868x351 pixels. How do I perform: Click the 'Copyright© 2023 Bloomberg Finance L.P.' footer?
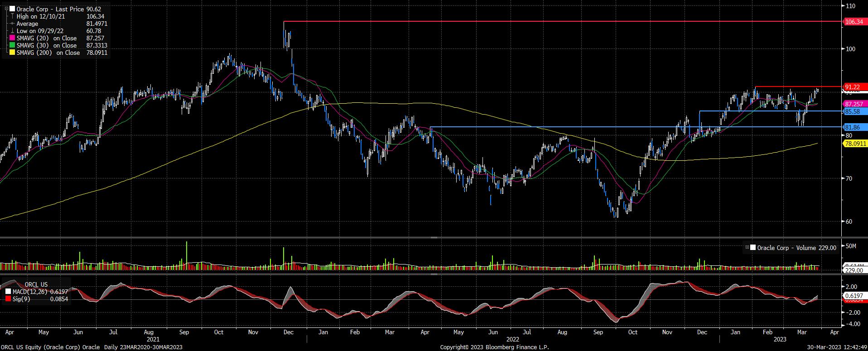(494, 347)
